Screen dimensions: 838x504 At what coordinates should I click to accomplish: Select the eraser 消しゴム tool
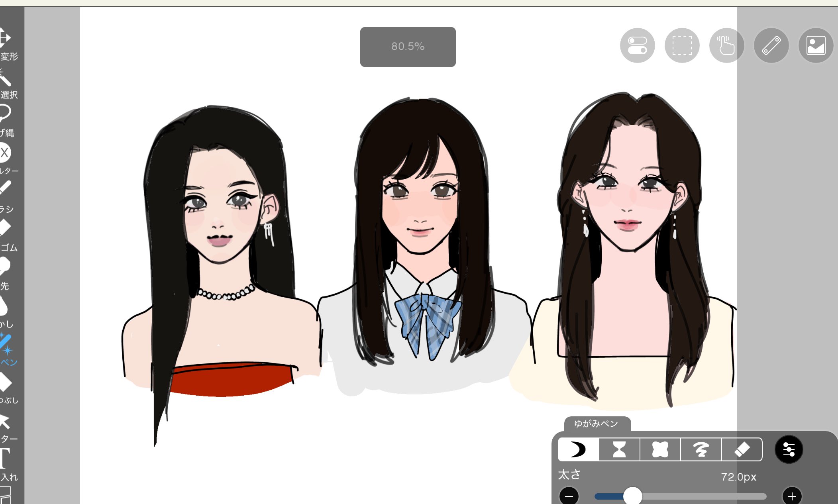click(x=5, y=228)
